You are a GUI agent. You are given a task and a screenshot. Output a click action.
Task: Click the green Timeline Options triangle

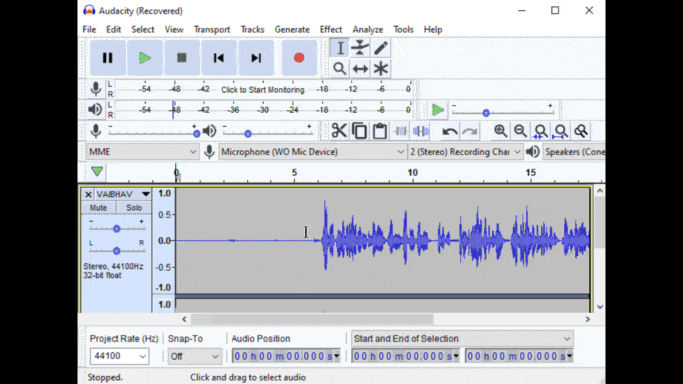click(x=97, y=172)
